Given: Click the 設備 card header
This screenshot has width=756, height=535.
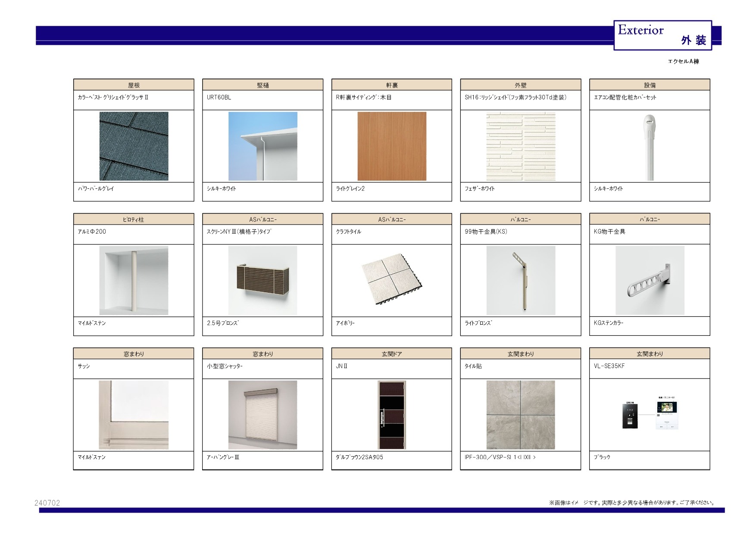Looking at the screenshot, I should tap(650, 85).
